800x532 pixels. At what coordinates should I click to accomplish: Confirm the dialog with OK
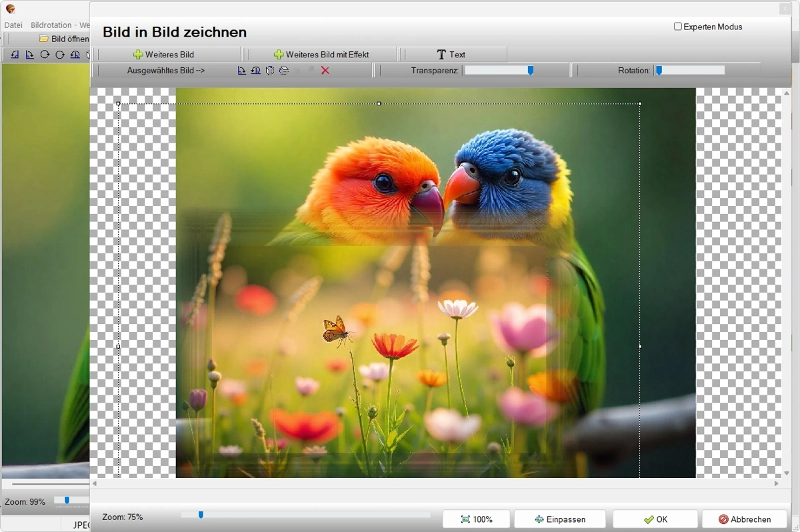(x=655, y=519)
